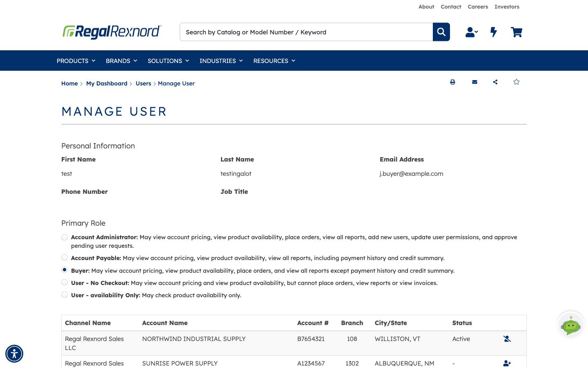Go to My Dashboard breadcrumb
588x368 pixels.
107,83
